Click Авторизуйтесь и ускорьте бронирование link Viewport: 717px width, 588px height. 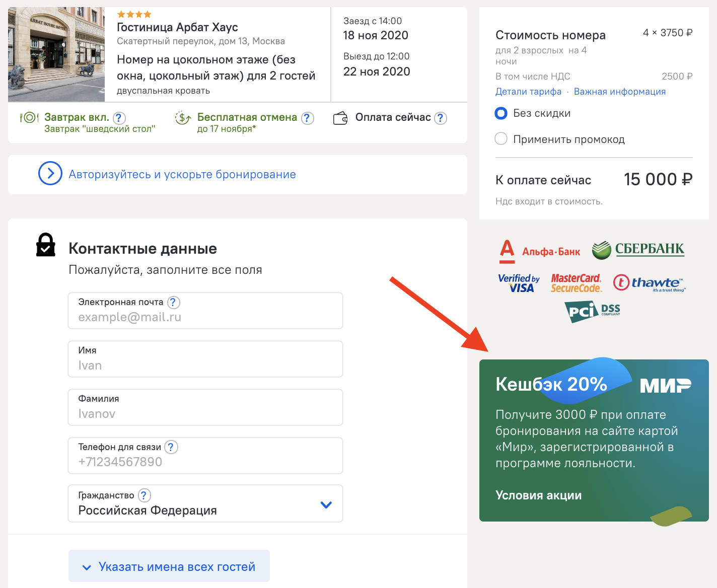(x=182, y=174)
